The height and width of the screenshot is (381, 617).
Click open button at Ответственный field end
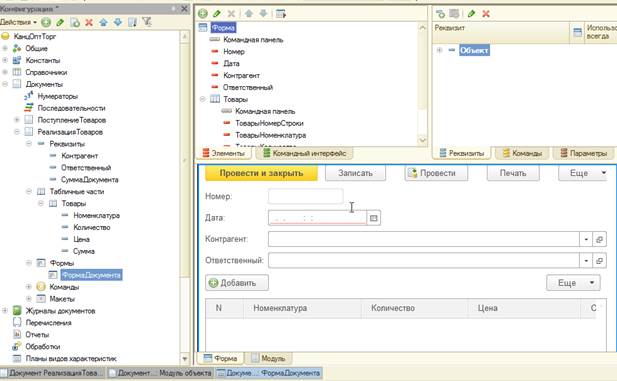[599, 261]
